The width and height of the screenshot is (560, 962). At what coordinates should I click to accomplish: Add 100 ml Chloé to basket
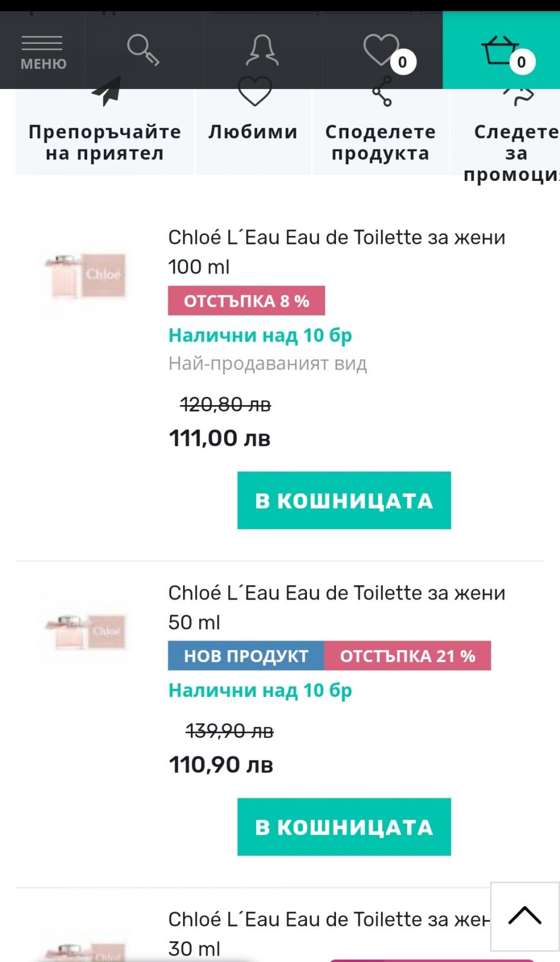coord(344,501)
